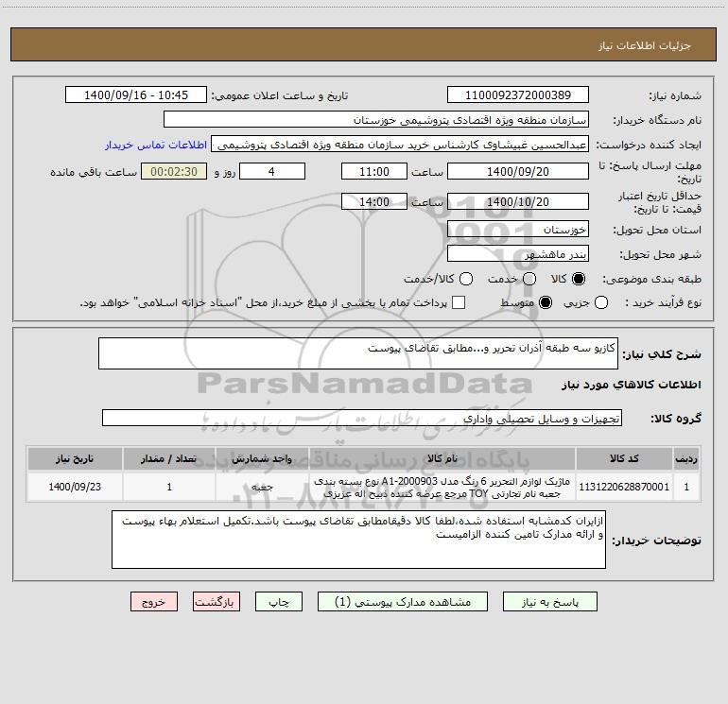This screenshot has height=704, width=728.
Task: Click the price validity time 14:00
Action: [x=374, y=201]
